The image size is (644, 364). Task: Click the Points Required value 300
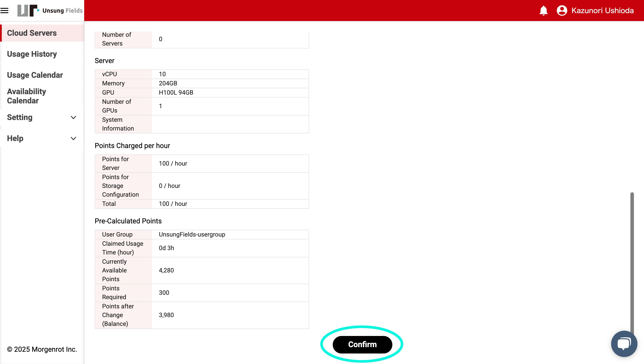164,293
